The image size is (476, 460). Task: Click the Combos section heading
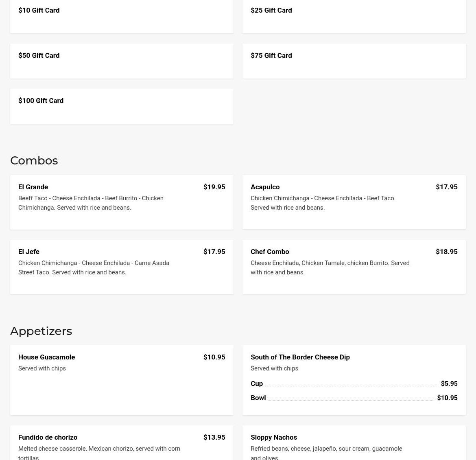click(34, 161)
